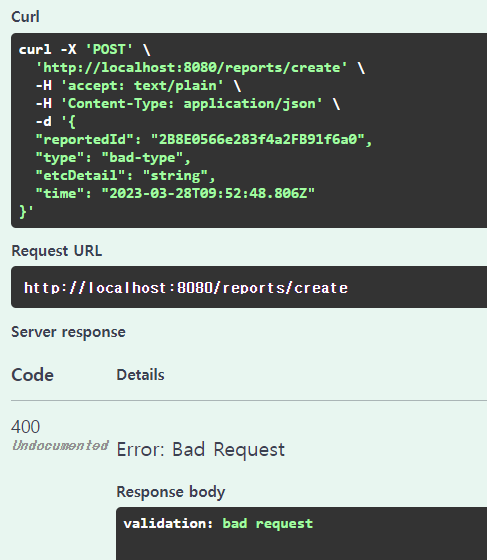
Task: Click the Request URL box text
Action: [x=186, y=288]
